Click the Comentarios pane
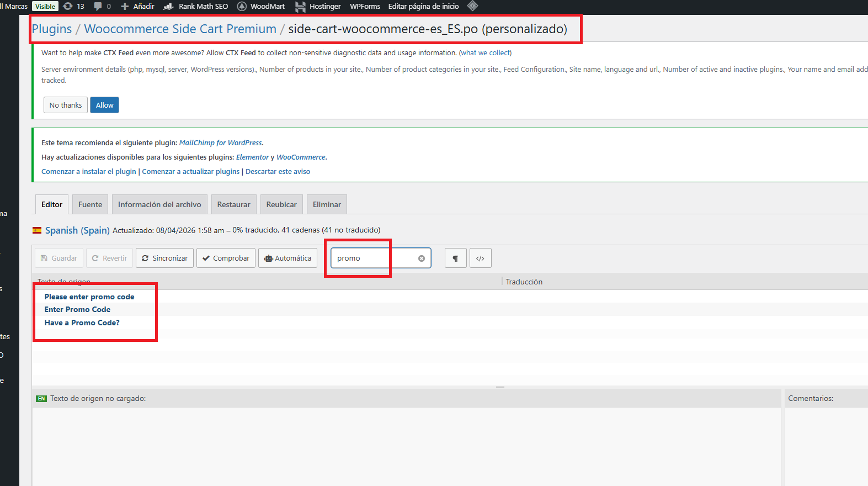Viewport: 868px width, 486px height. [826, 446]
